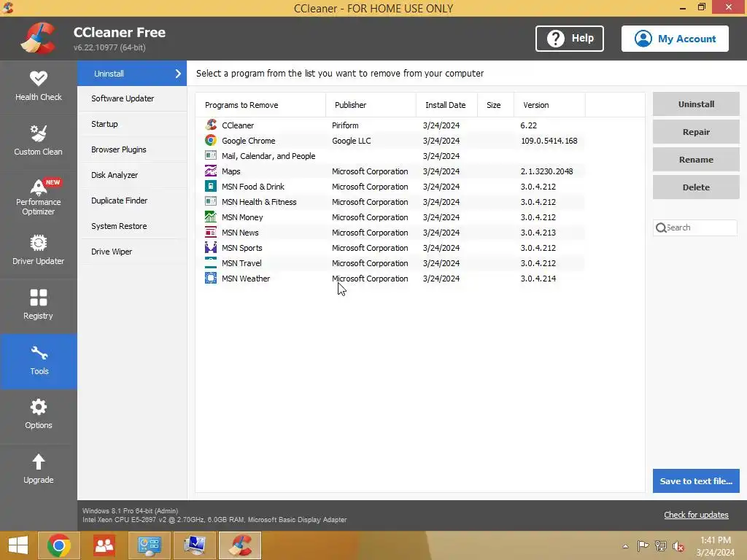
Task: Click the Google Chrome icon in list
Action: tap(211, 141)
